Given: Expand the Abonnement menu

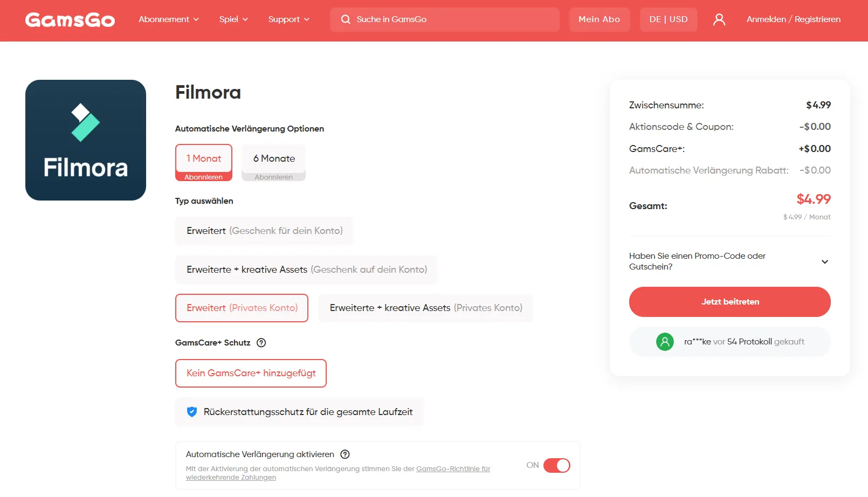Looking at the screenshot, I should 169,19.
